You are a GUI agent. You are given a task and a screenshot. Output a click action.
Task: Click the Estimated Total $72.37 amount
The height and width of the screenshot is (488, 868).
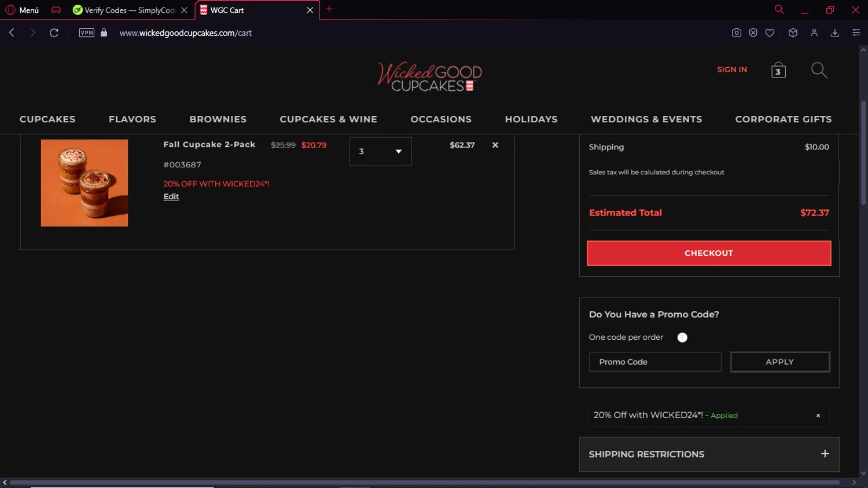tap(815, 213)
